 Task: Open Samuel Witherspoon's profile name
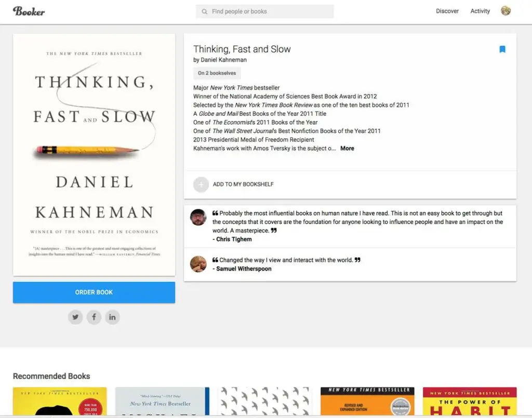coord(244,269)
